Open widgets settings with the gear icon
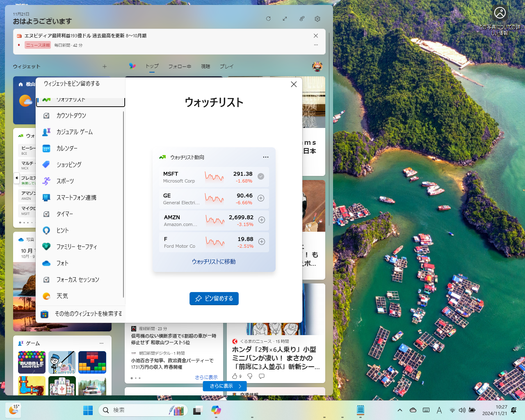Screen dimensions: 525x420 point(317,19)
